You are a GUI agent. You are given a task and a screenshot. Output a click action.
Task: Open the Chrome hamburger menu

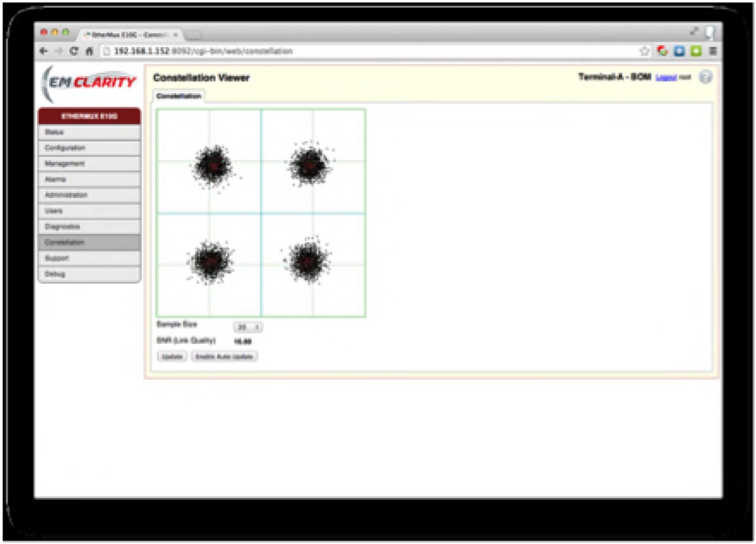(713, 51)
